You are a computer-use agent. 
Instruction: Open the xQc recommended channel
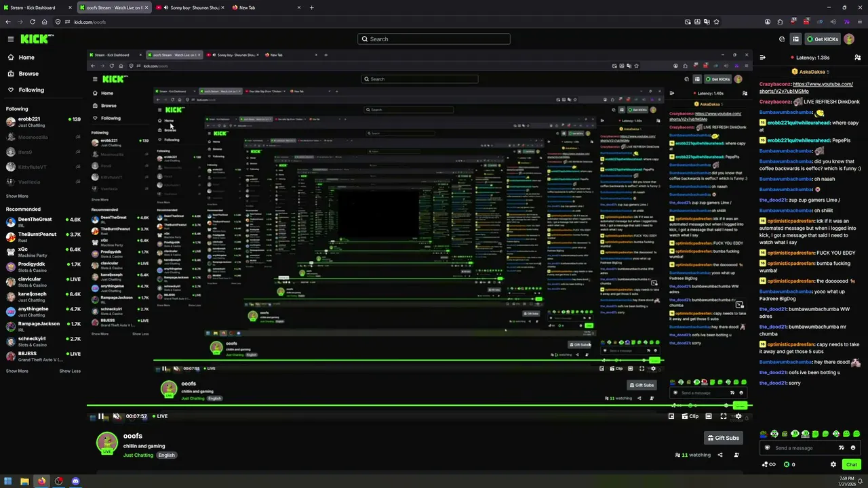pyautogui.click(x=43, y=252)
